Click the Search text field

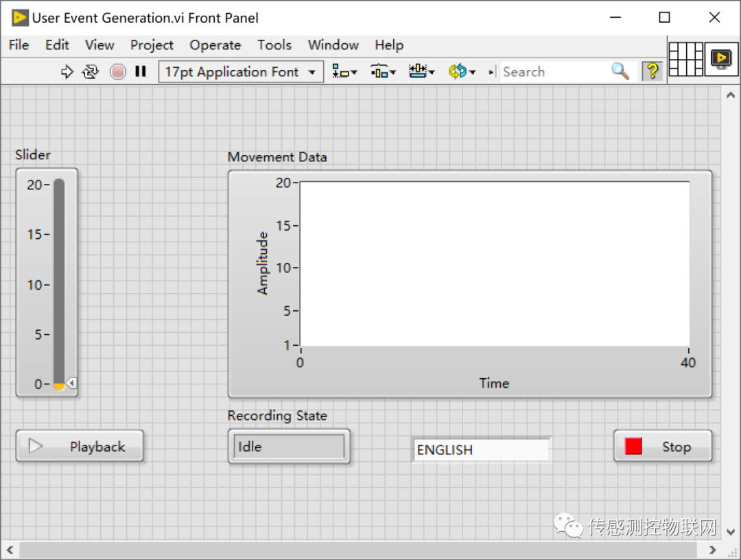(555, 72)
